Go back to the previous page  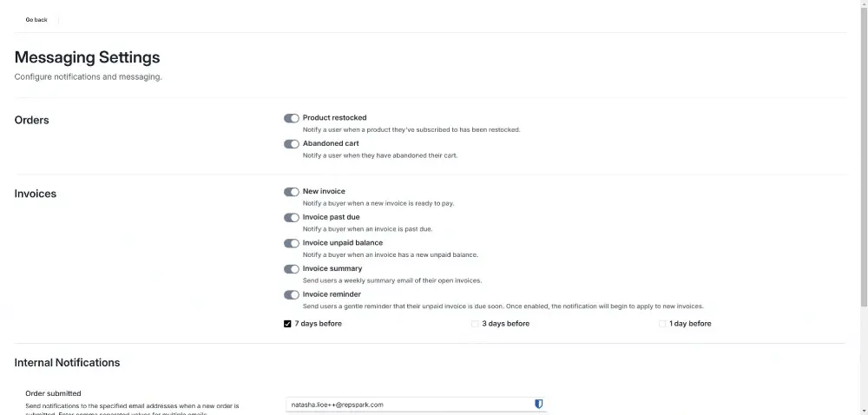(36, 20)
